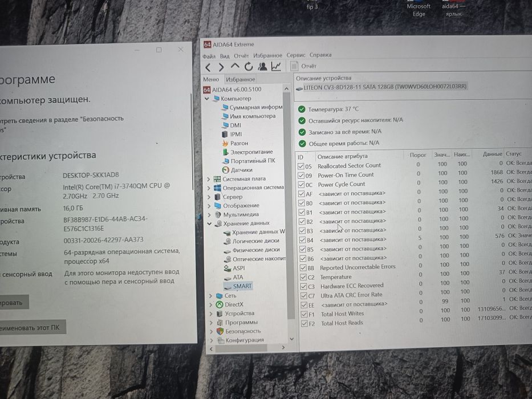Select Имя компьютера tree item

pyautogui.click(x=249, y=116)
